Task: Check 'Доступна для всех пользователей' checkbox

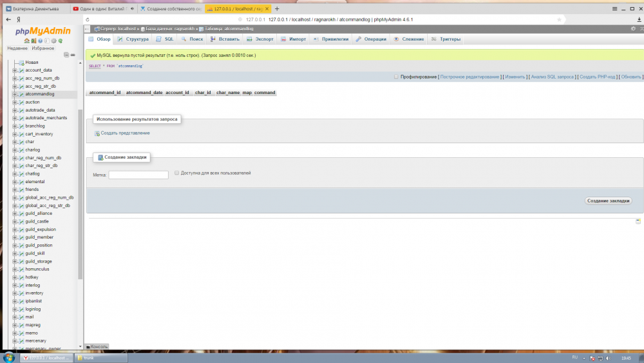Action: click(x=177, y=173)
